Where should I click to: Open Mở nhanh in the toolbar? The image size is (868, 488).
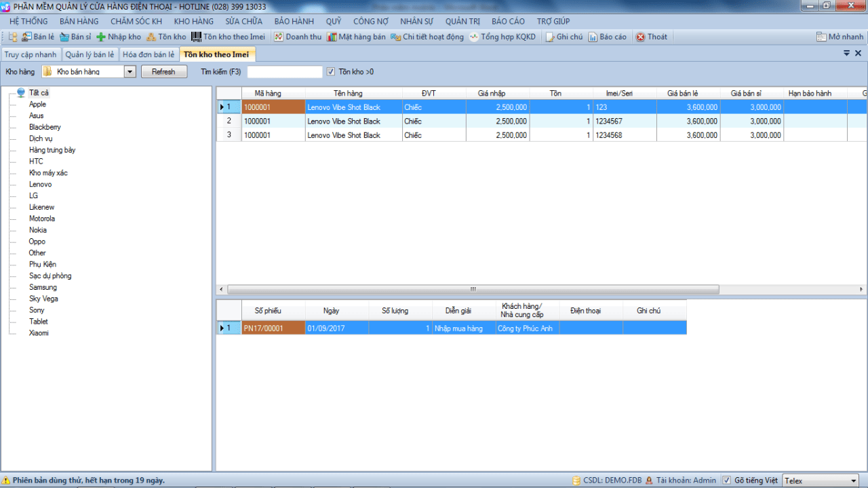coord(840,37)
